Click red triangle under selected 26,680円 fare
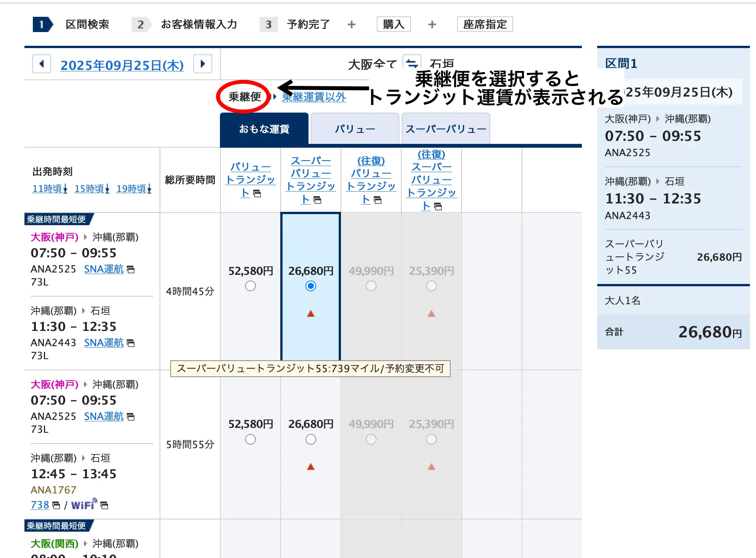This screenshot has height=558, width=756. pyautogui.click(x=311, y=314)
